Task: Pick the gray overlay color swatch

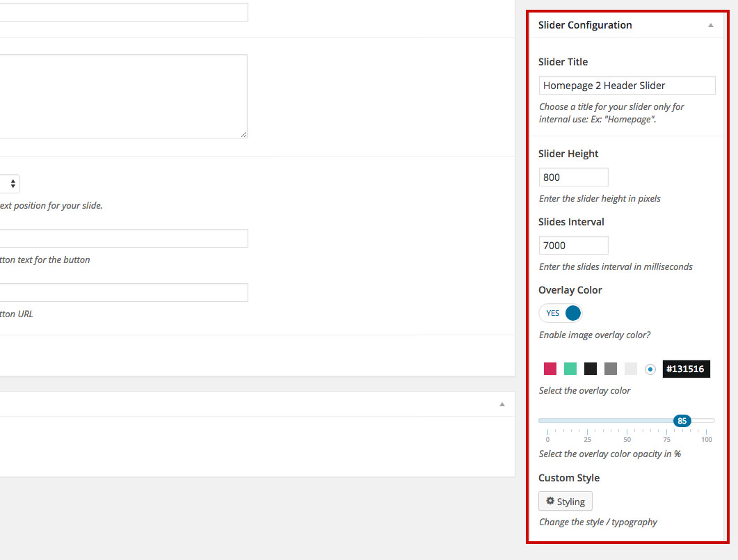Action: point(611,369)
